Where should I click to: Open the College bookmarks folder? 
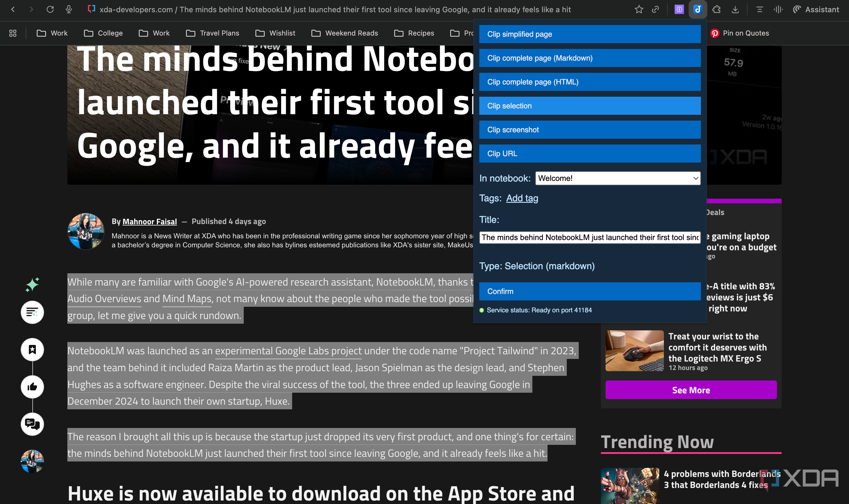click(103, 33)
